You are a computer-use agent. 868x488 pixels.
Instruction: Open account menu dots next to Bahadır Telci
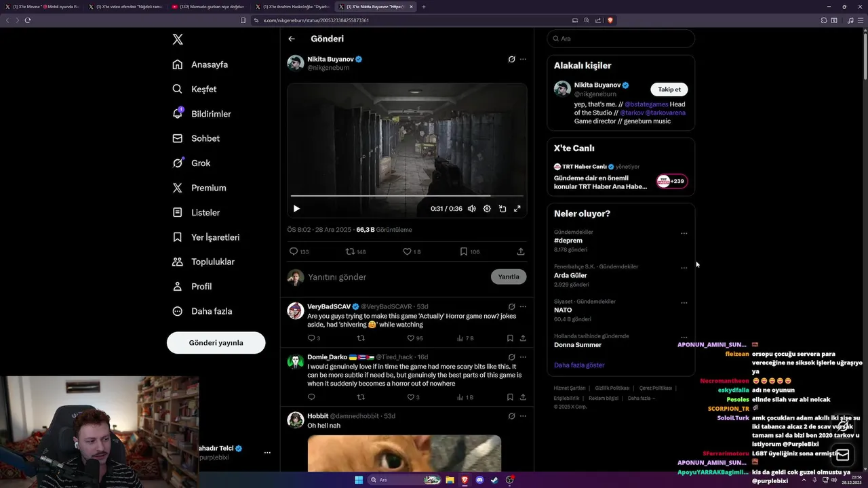pos(267,452)
